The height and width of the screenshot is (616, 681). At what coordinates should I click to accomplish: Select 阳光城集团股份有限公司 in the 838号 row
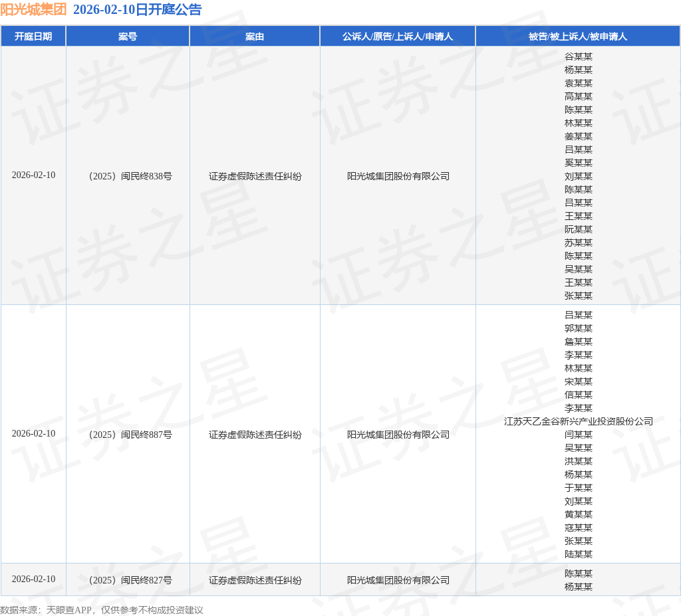398,176
